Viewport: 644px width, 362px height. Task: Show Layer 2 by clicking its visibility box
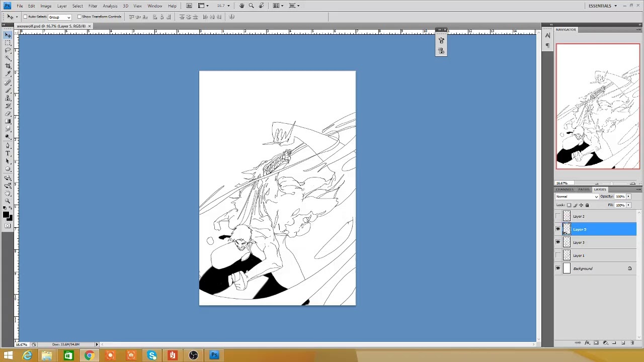558,216
